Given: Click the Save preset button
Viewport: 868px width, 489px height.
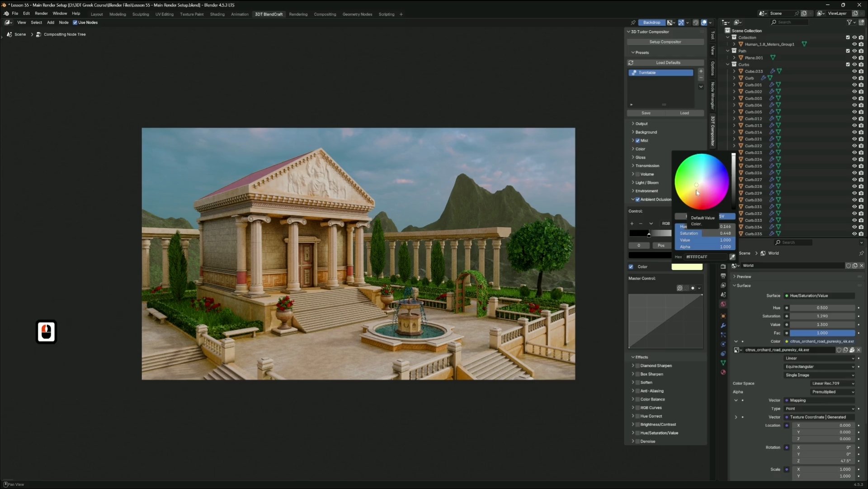Looking at the screenshot, I should pyautogui.click(x=646, y=113).
